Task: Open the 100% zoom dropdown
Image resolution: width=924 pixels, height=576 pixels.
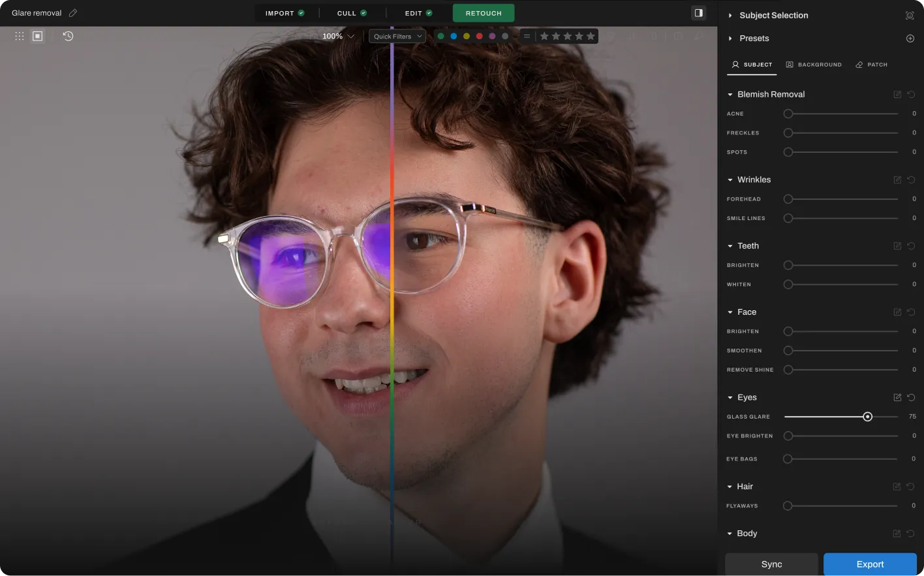Action: click(338, 37)
